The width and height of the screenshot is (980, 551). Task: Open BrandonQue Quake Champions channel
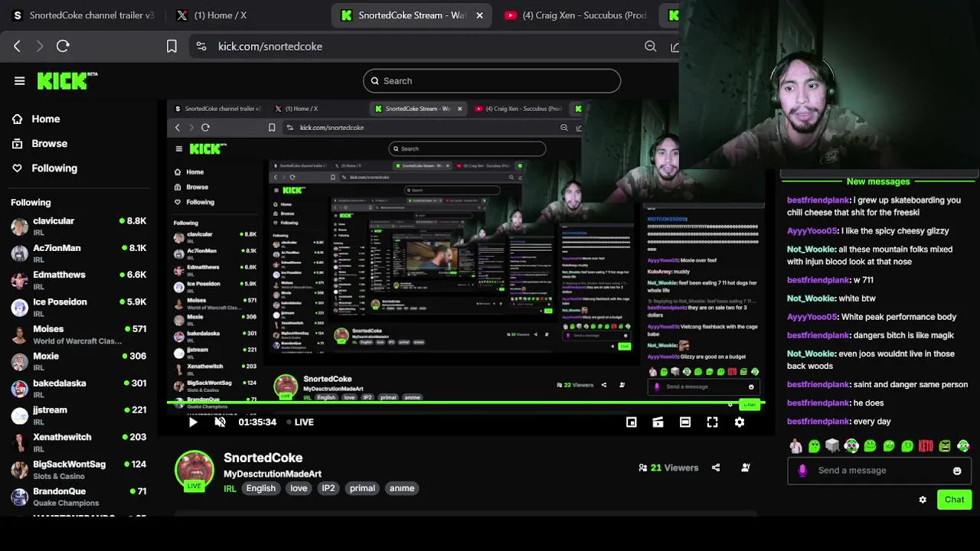[78, 497]
